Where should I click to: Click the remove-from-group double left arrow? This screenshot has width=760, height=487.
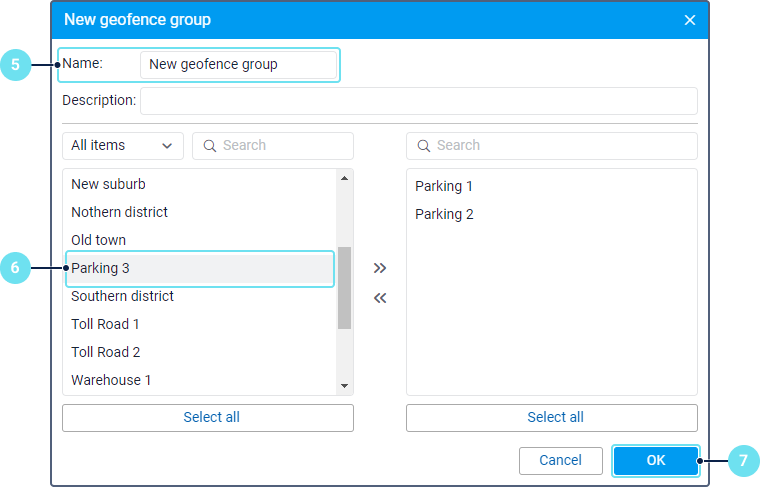pos(380,298)
